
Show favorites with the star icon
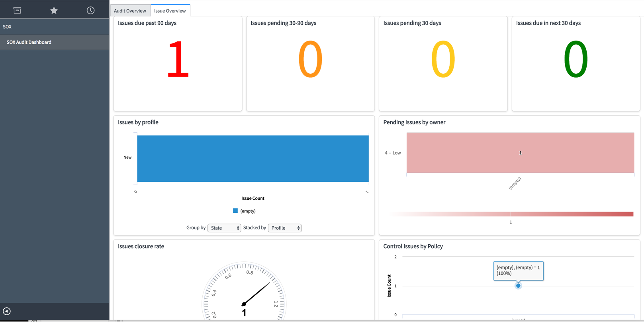pyautogui.click(x=54, y=10)
